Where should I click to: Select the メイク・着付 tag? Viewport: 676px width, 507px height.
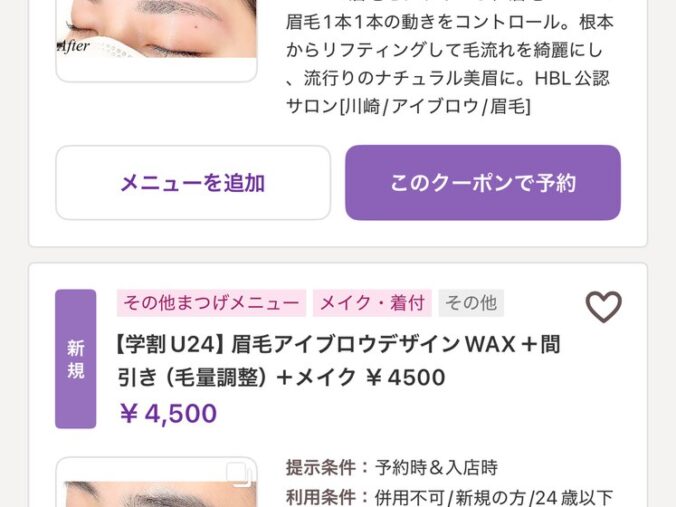click(x=372, y=303)
